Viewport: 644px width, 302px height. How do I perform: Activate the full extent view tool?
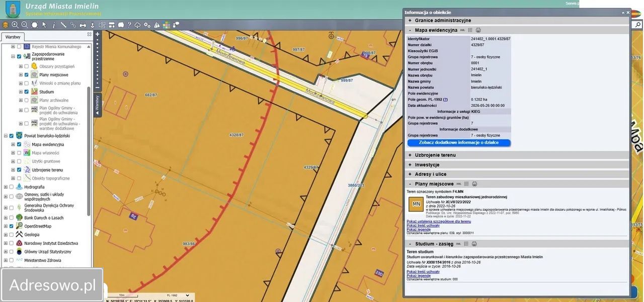tap(34, 25)
